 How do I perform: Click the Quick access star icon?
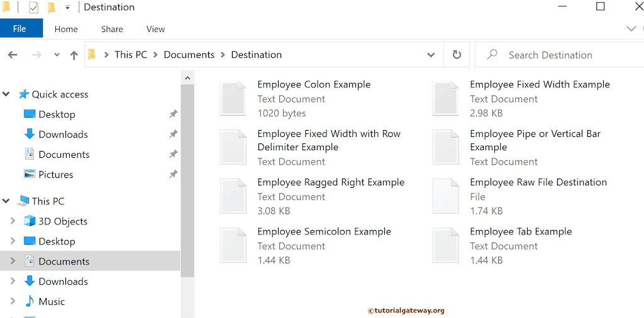(23, 94)
